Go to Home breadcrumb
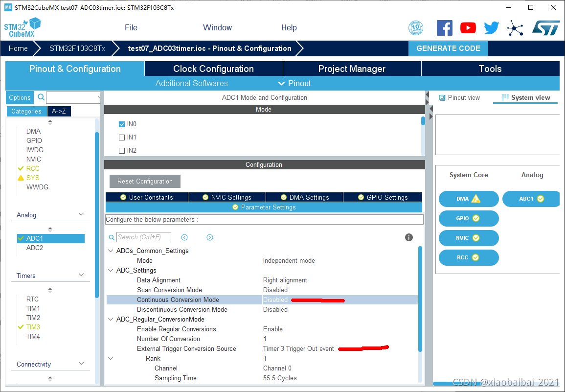This screenshot has width=565, height=392. coord(18,48)
